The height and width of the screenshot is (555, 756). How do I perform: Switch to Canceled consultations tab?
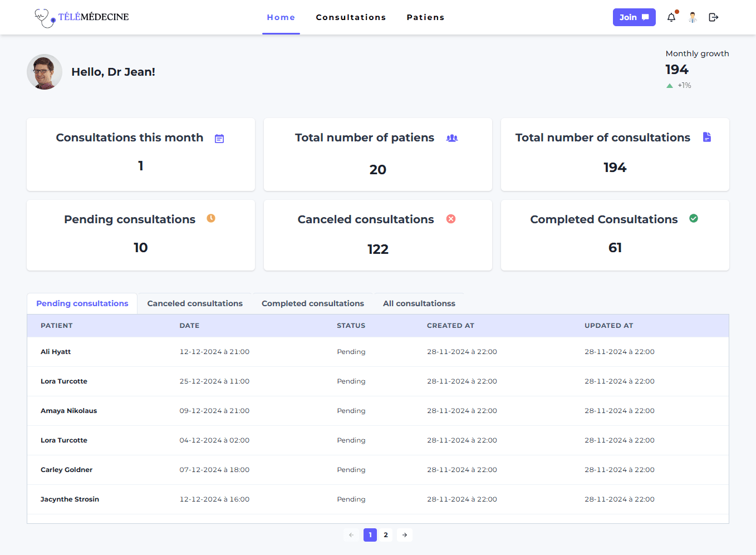pyautogui.click(x=195, y=303)
